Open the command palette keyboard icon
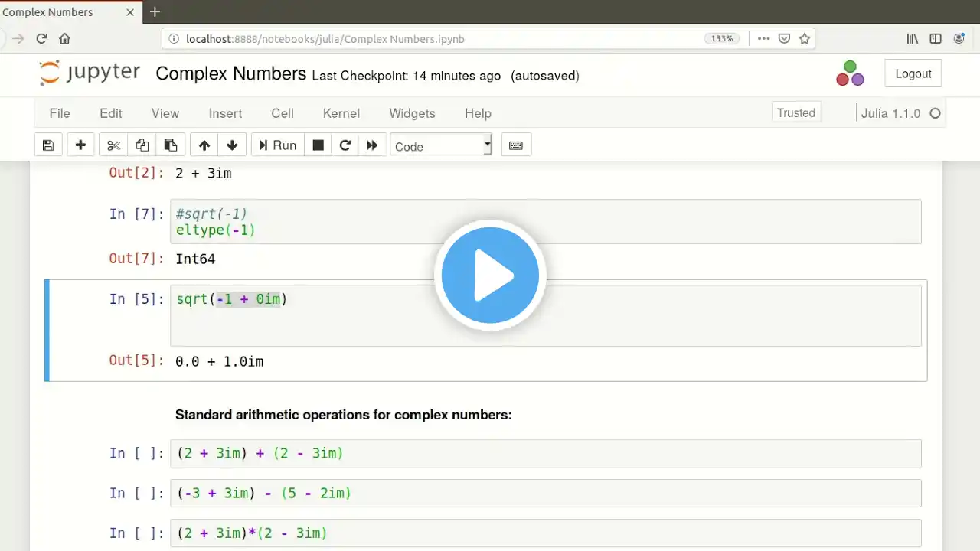Image resolution: width=980 pixels, height=551 pixels. [516, 145]
